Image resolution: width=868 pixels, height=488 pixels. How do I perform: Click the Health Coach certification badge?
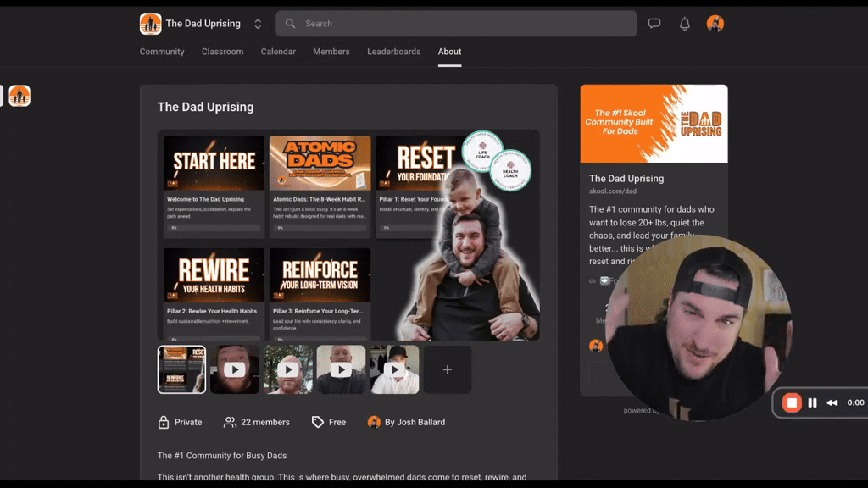click(x=509, y=170)
